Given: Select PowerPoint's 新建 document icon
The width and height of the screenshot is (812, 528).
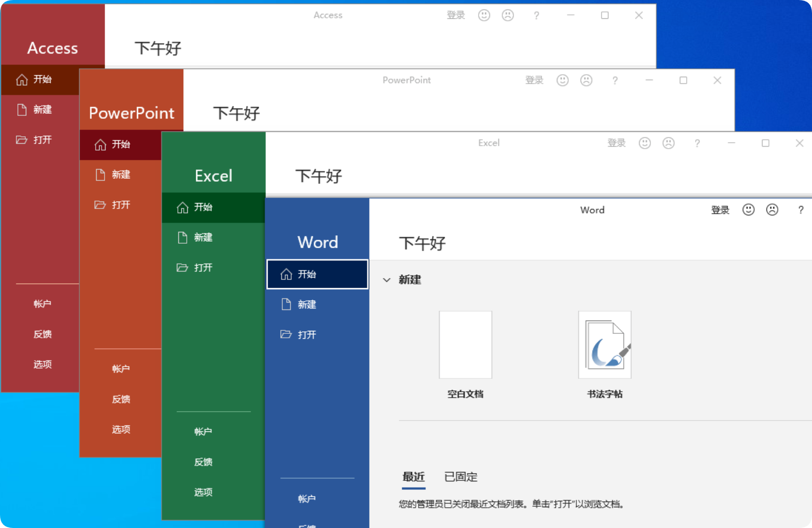Looking at the screenshot, I should tap(101, 174).
